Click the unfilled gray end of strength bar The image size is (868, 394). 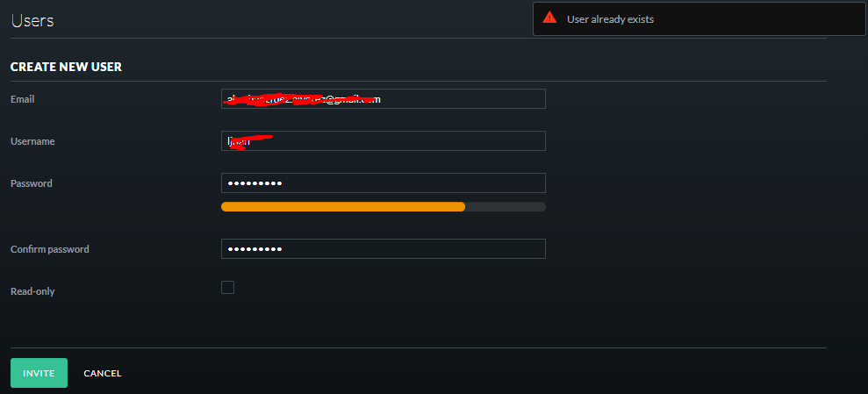tap(506, 206)
